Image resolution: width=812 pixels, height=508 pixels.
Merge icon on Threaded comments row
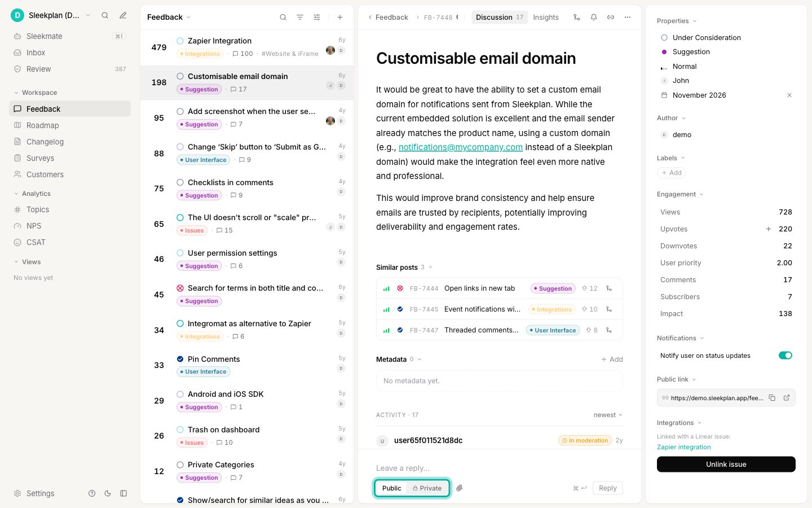click(609, 330)
